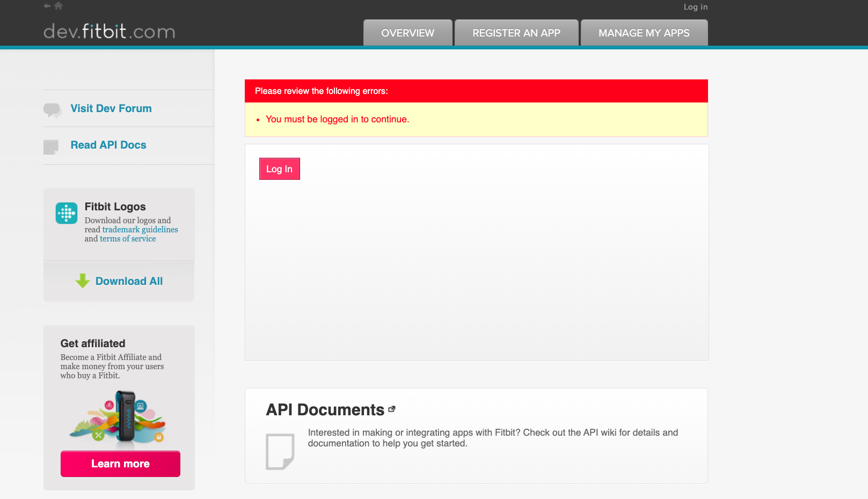Image resolution: width=868 pixels, height=499 pixels.
Task: Go to the Manage My Apps tab
Action: click(644, 33)
